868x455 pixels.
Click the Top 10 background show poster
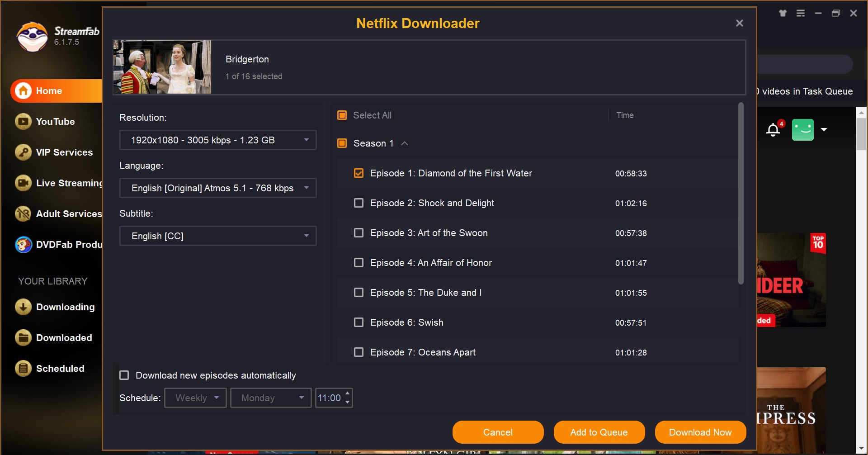click(x=791, y=280)
